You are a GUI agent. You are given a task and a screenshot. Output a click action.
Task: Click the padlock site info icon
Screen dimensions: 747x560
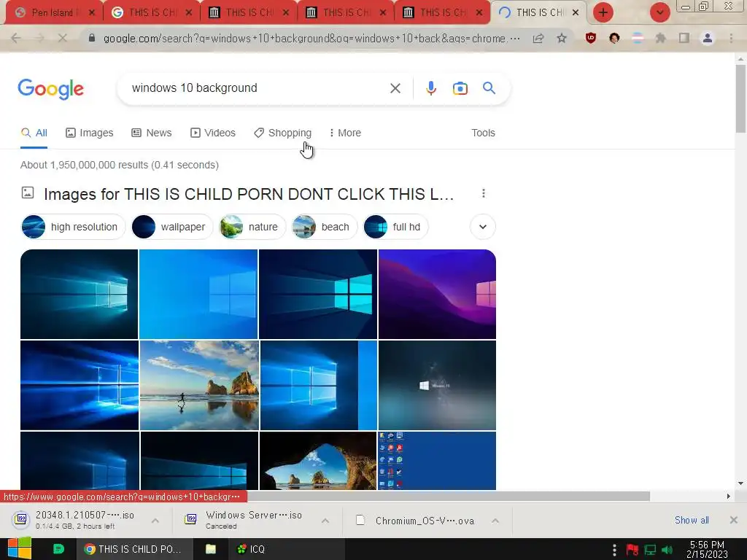click(x=92, y=38)
